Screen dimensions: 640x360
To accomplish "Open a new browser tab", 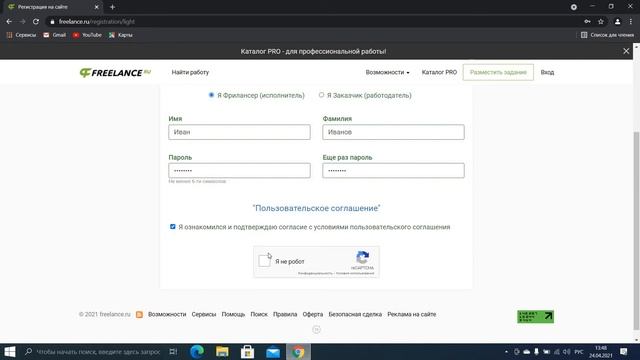I will click(x=112, y=7).
